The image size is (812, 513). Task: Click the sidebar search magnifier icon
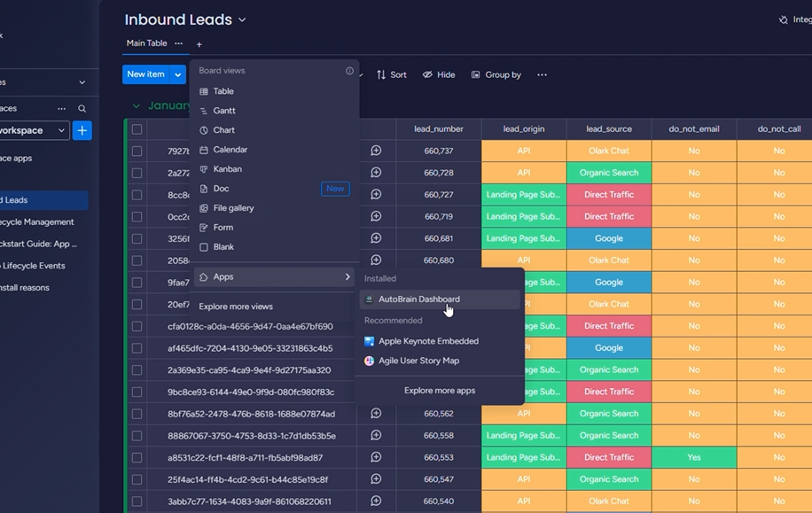pyautogui.click(x=82, y=109)
